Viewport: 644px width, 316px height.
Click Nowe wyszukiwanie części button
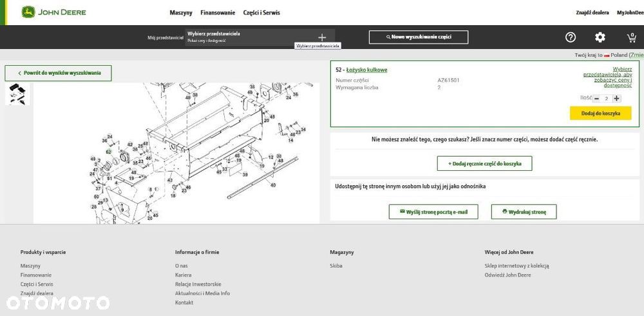tap(419, 37)
